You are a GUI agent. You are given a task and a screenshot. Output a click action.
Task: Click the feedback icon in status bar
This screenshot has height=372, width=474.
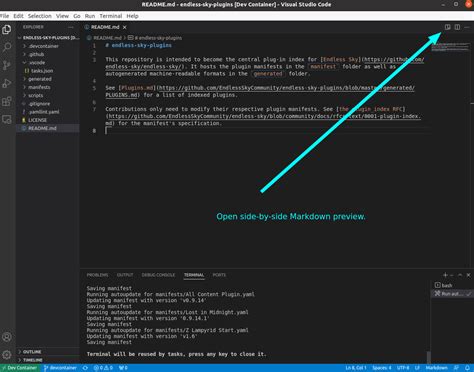[x=456, y=368]
